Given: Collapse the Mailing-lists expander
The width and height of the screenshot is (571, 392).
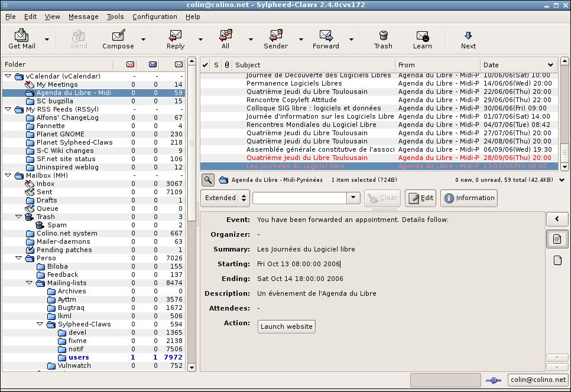Looking at the screenshot, I should click(29, 283).
